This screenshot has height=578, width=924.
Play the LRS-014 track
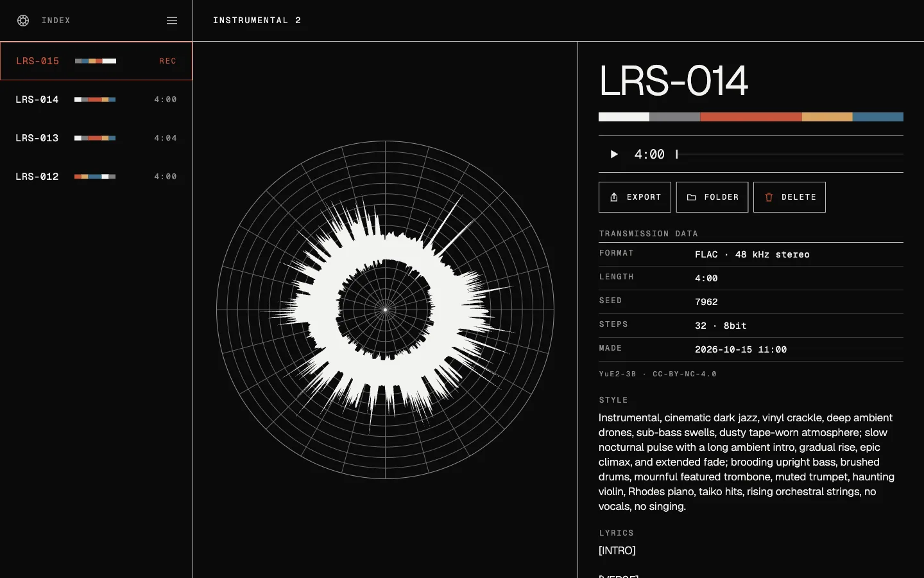tap(614, 154)
